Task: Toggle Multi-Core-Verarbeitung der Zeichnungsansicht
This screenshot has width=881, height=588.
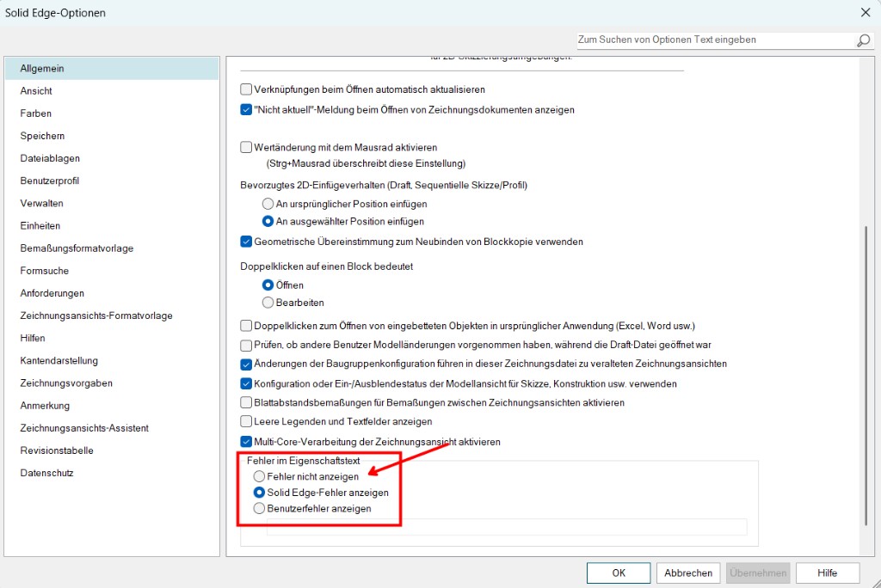Action: 246,441
